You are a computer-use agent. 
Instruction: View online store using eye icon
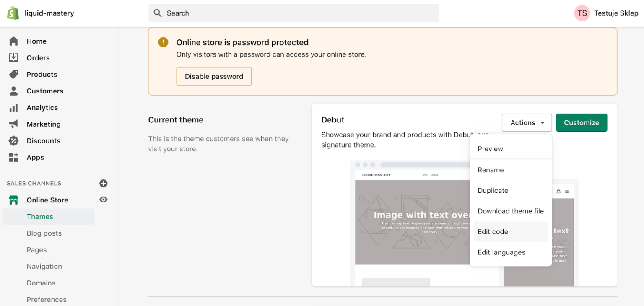tap(104, 200)
